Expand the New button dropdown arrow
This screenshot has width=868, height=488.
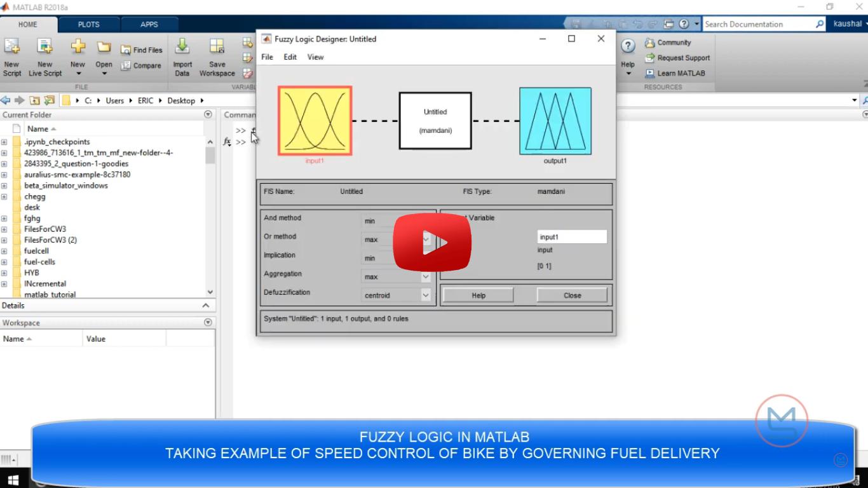(78, 74)
